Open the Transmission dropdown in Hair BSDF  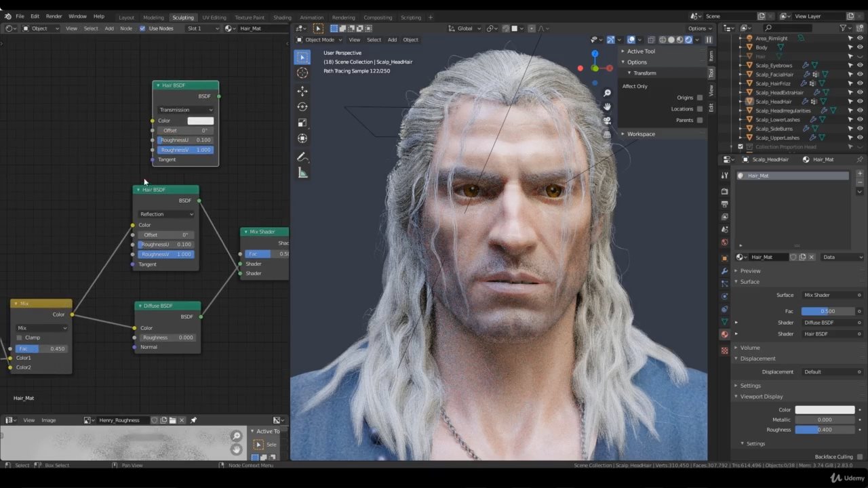point(185,110)
